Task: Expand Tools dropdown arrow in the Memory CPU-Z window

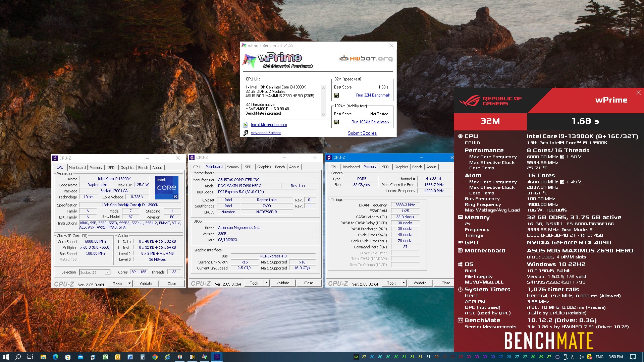Action: click(404, 283)
